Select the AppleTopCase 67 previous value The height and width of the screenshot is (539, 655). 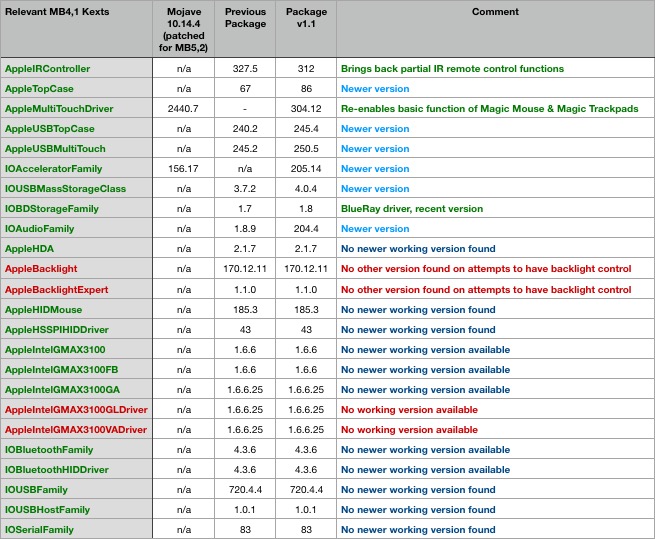pyautogui.click(x=245, y=89)
